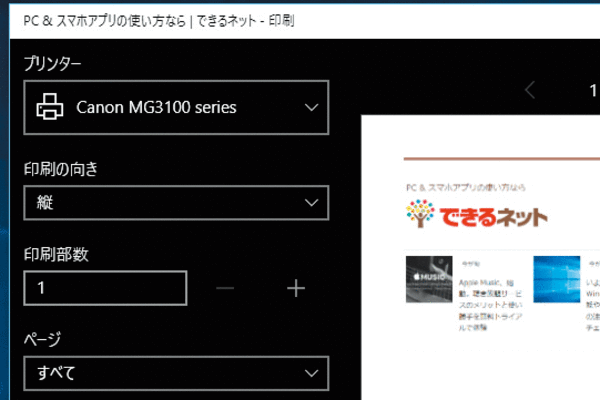Click the preview page number 1
This screenshot has width=600, height=400.
[593, 91]
